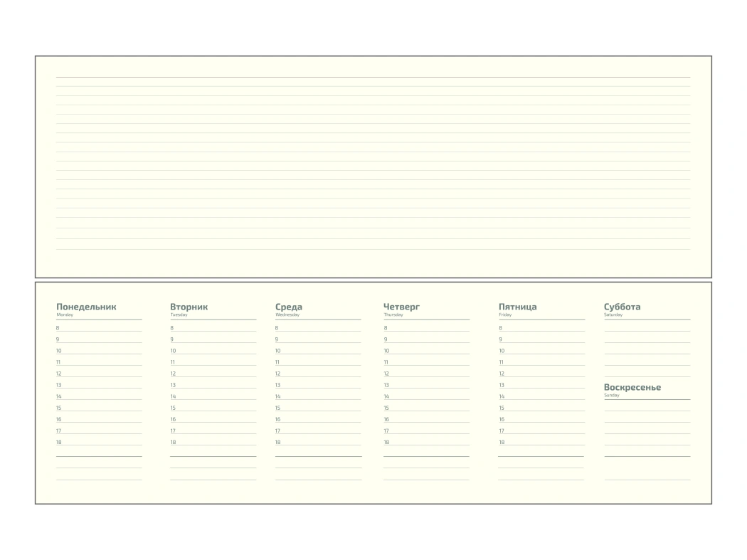Click the Среда day heading
This screenshot has height=560, width=747.
pyautogui.click(x=289, y=307)
